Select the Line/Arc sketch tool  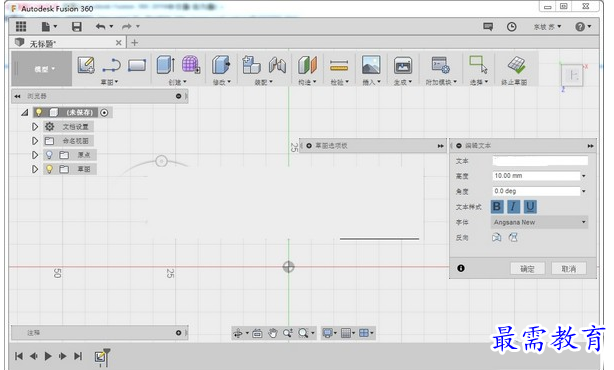pyautogui.click(x=111, y=65)
